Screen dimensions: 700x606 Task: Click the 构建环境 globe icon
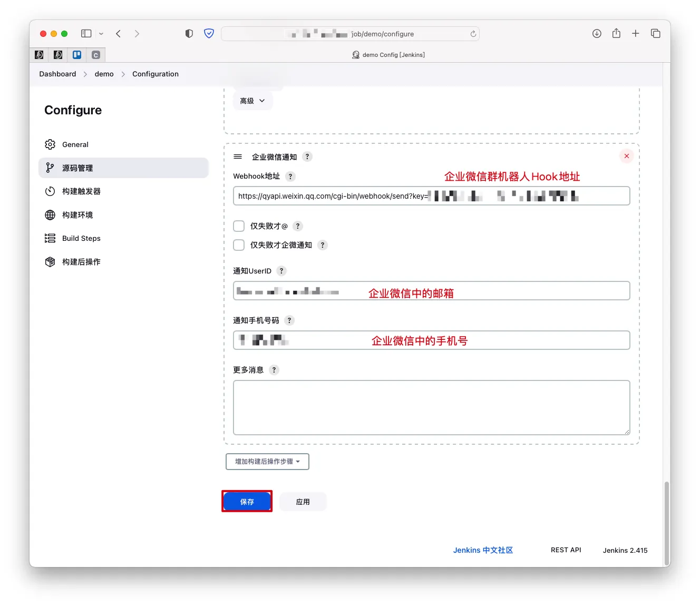coord(50,215)
